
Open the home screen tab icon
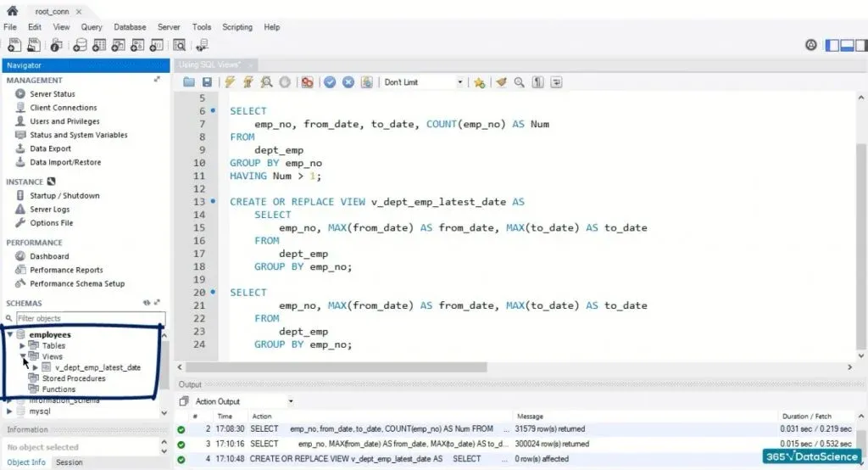(12, 11)
